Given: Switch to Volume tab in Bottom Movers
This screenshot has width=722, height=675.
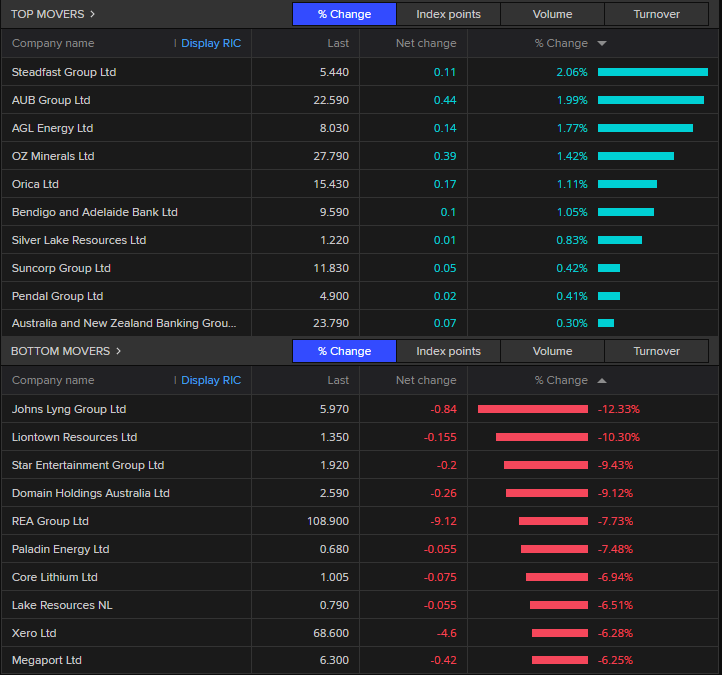Looking at the screenshot, I should pyautogui.click(x=553, y=351).
